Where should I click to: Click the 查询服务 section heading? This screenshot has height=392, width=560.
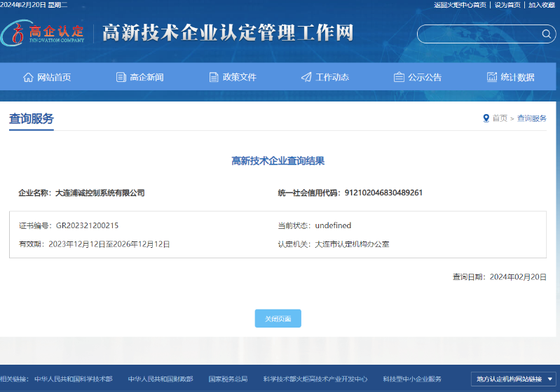32,119
